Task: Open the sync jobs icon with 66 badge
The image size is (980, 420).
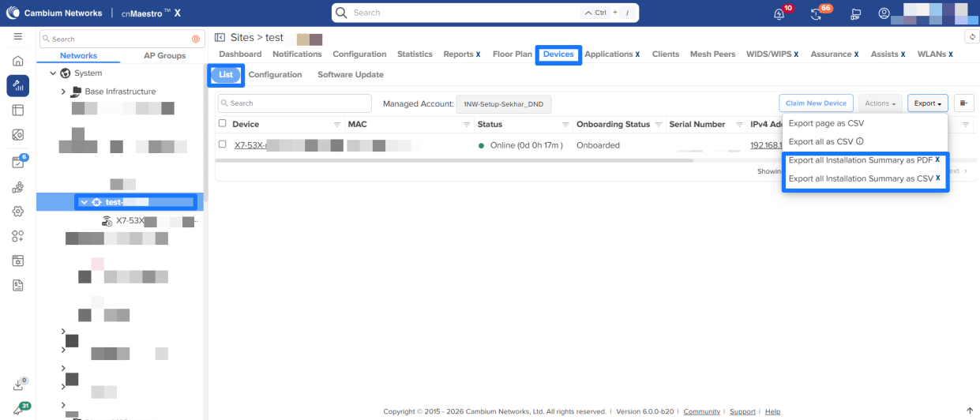Action: coord(817,13)
